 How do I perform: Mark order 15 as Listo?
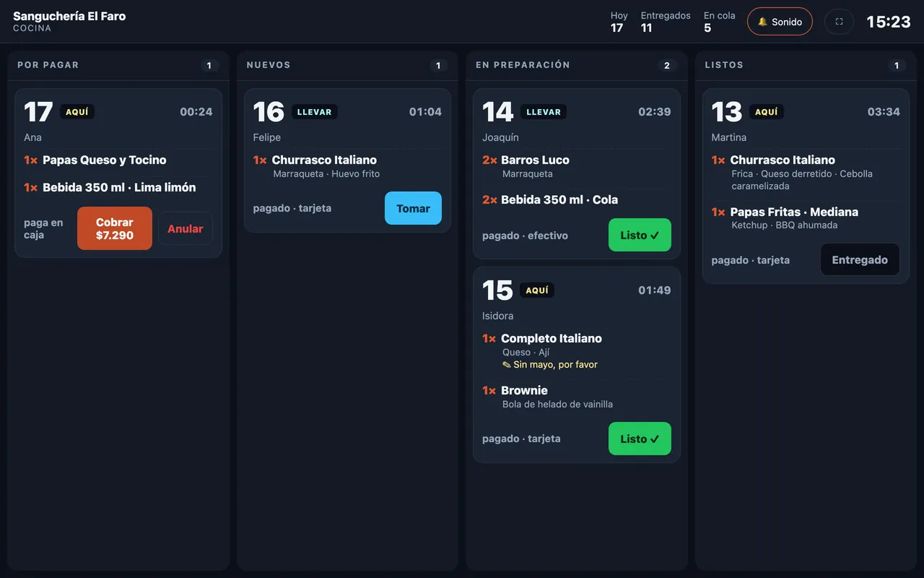tap(640, 439)
